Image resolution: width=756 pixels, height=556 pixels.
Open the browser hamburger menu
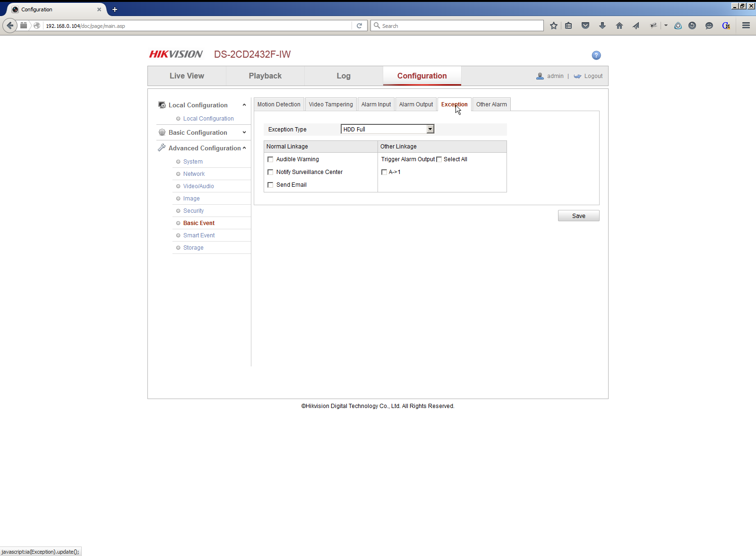click(746, 26)
